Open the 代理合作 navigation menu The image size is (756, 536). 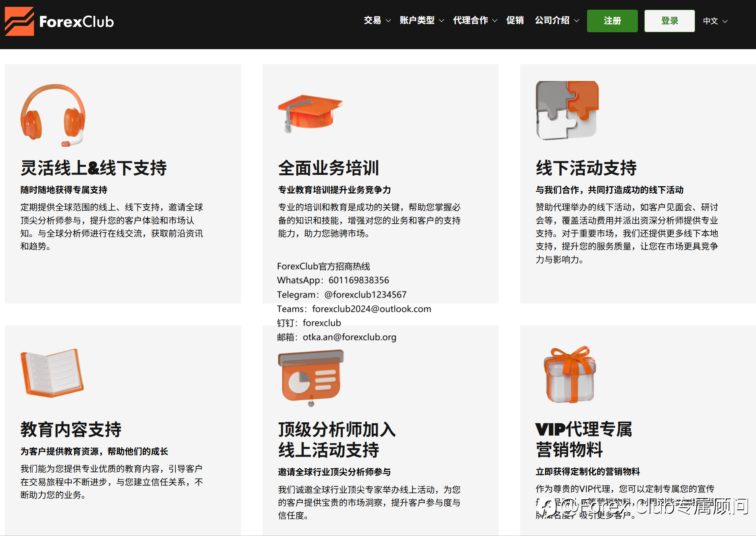[x=471, y=20]
